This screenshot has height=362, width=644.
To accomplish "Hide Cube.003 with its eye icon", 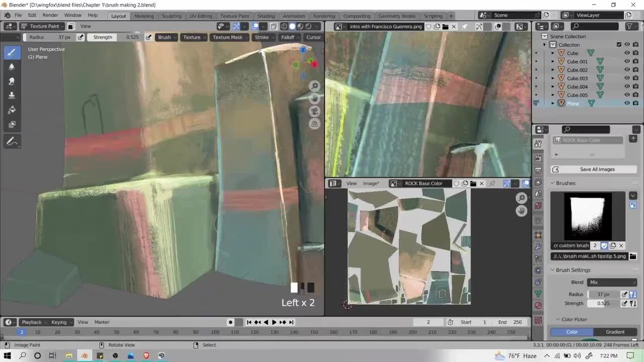I will [x=627, y=78].
